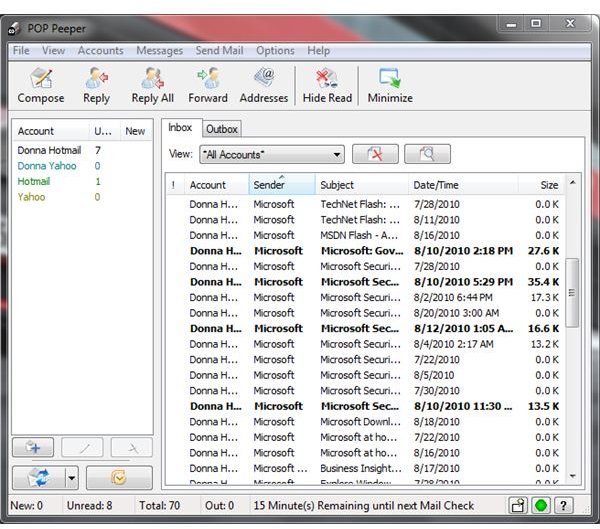Click the Unread: 8 status bar entry
Image resolution: width=600 pixels, height=529 pixels.
coord(90,506)
